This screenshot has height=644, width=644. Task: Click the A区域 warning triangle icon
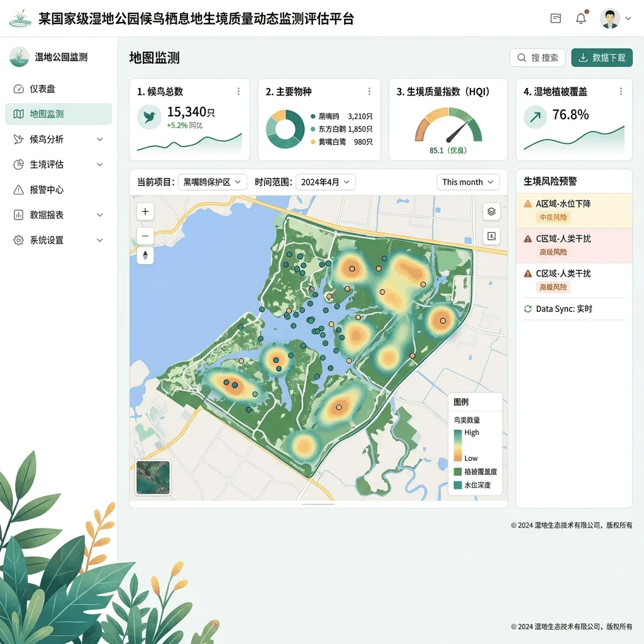tap(528, 204)
